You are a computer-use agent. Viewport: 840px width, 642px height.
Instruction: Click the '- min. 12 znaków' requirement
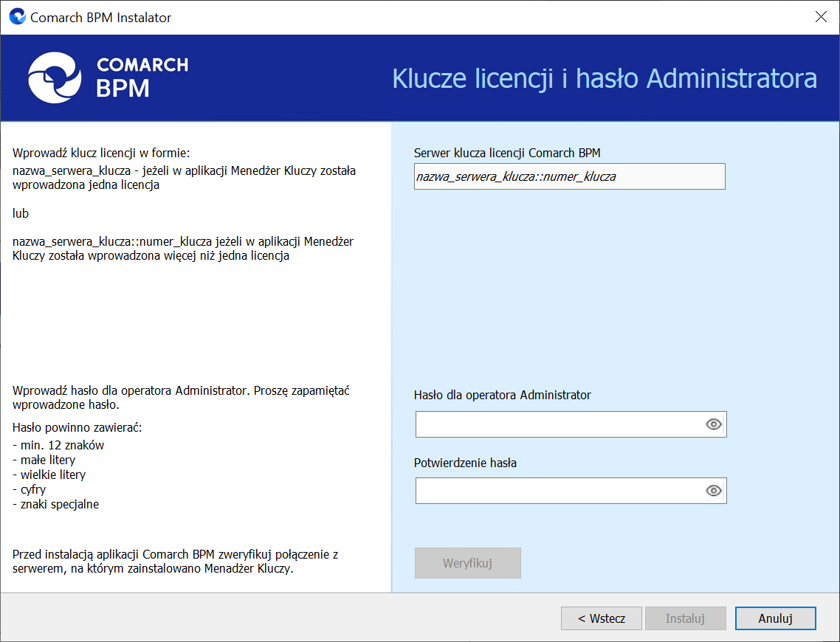pos(58,446)
